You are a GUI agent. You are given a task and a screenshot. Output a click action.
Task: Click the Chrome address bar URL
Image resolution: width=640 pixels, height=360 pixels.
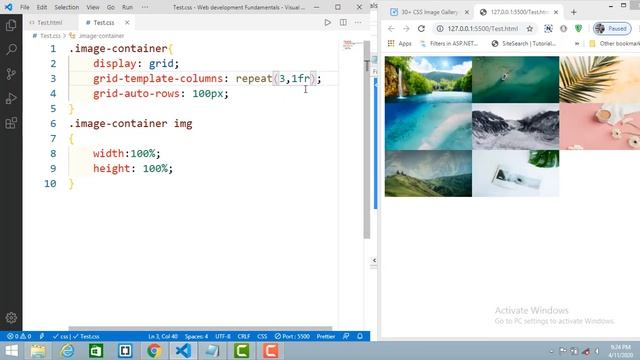(482, 29)
